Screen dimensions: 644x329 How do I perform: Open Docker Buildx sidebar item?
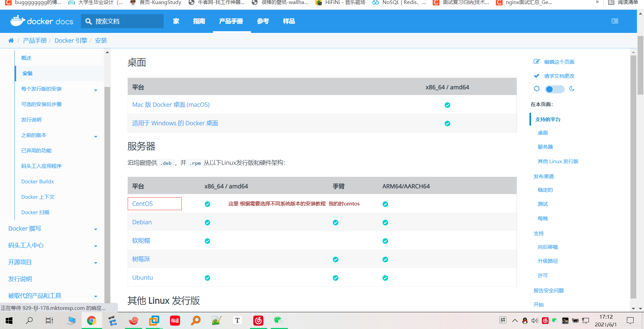click(x=38, y=181)
